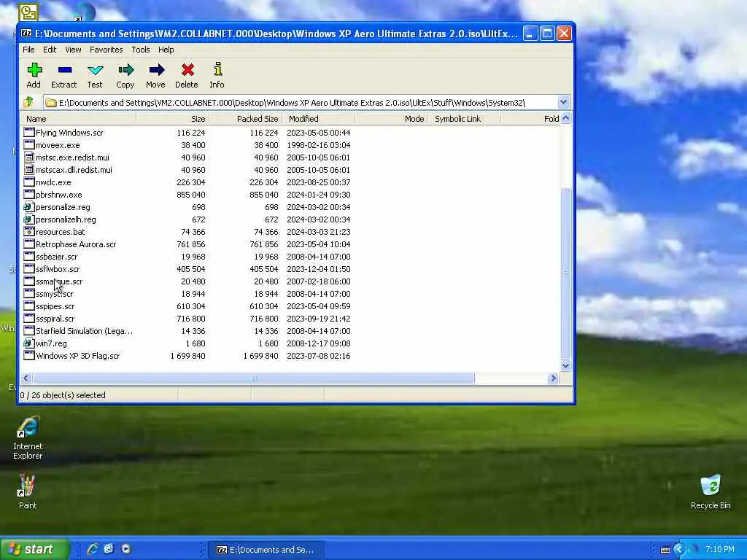Click the vertical scrollbar up arrow
747x560 pixels.
(565, 119)
